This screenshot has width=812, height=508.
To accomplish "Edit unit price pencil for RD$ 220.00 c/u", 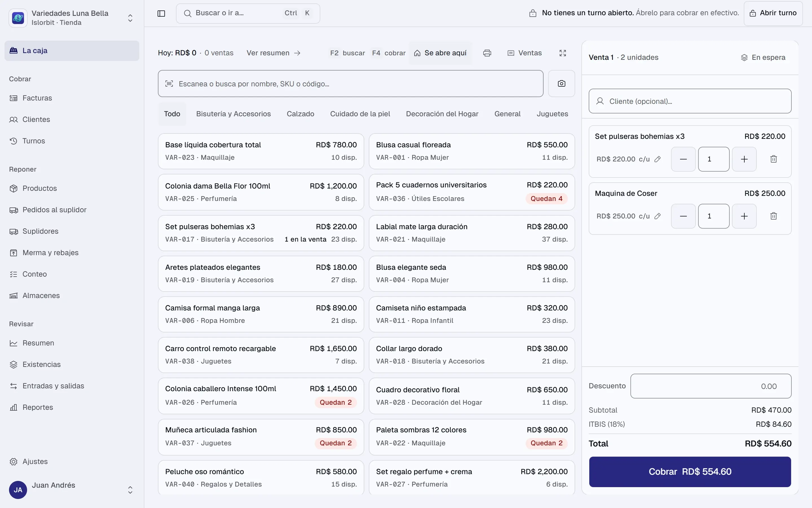I will (657, 159).
